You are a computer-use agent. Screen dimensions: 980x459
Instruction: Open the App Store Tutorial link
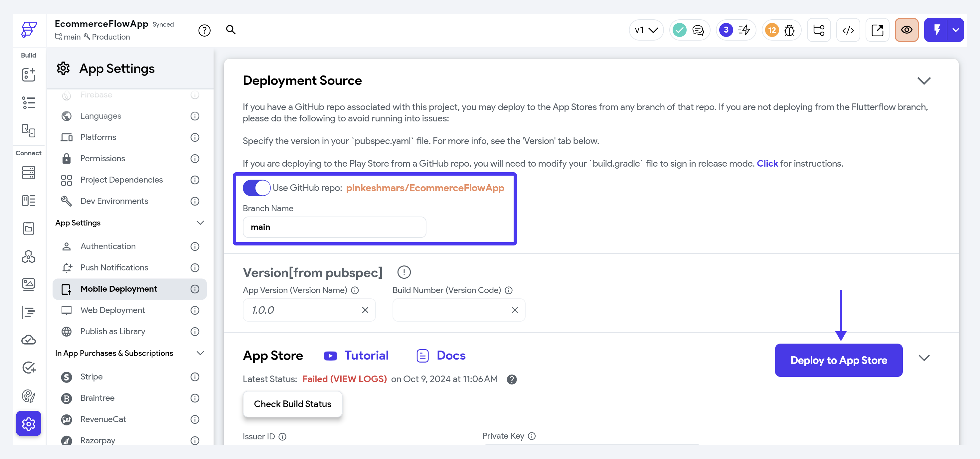(356, 355)
